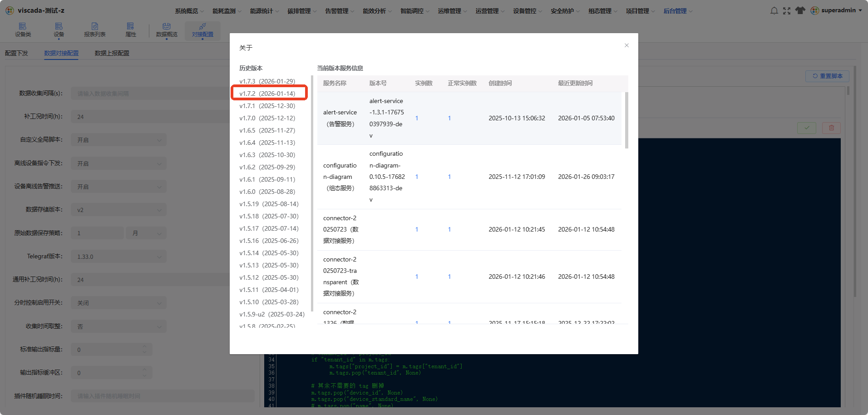Close the 关于 dialog

pos(626,45)
